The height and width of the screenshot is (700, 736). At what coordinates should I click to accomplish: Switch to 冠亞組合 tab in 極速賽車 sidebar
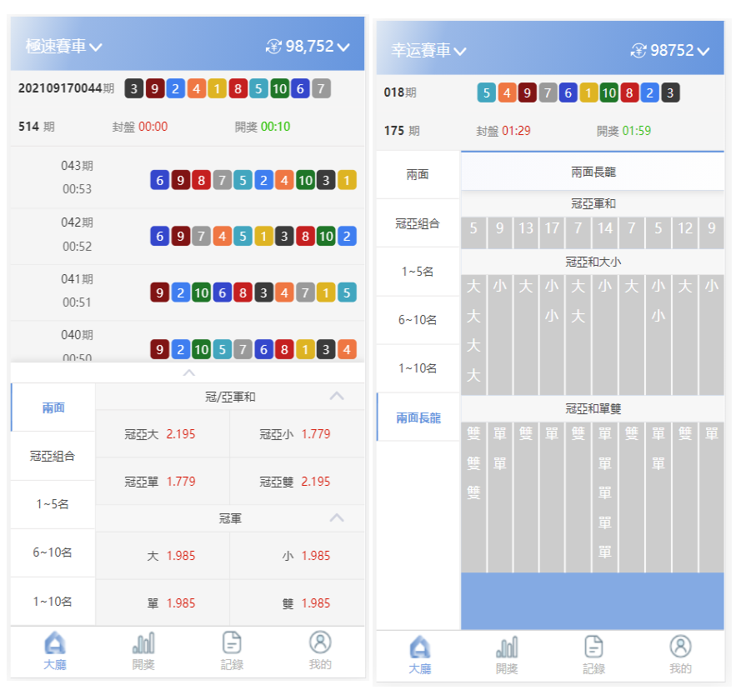coord(53,456)
